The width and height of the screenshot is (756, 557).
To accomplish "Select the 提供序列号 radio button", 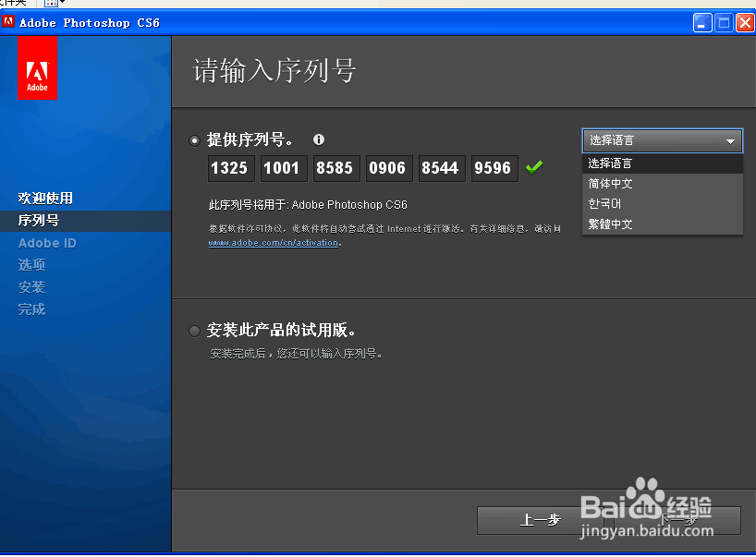I will pos(194,140).
